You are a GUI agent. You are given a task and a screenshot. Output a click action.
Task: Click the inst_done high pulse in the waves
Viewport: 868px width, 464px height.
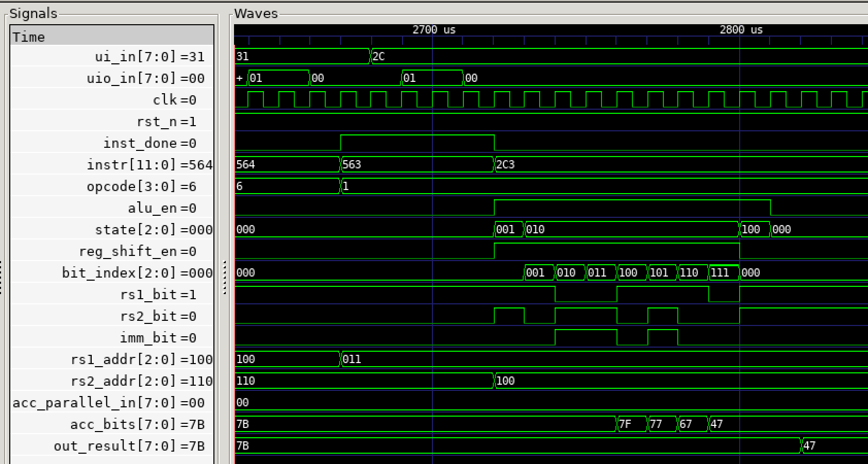(x=418, y=138)
